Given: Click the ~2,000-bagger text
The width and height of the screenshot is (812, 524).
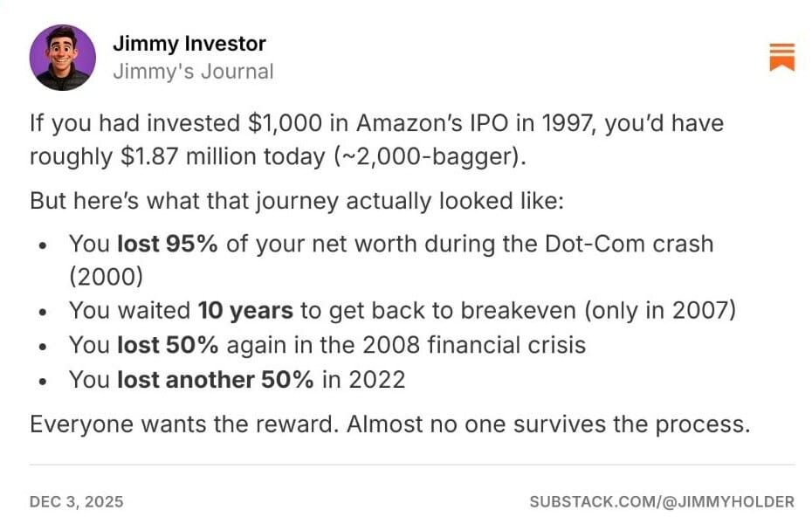Looking at the screenshot, I should pos(428,156).
